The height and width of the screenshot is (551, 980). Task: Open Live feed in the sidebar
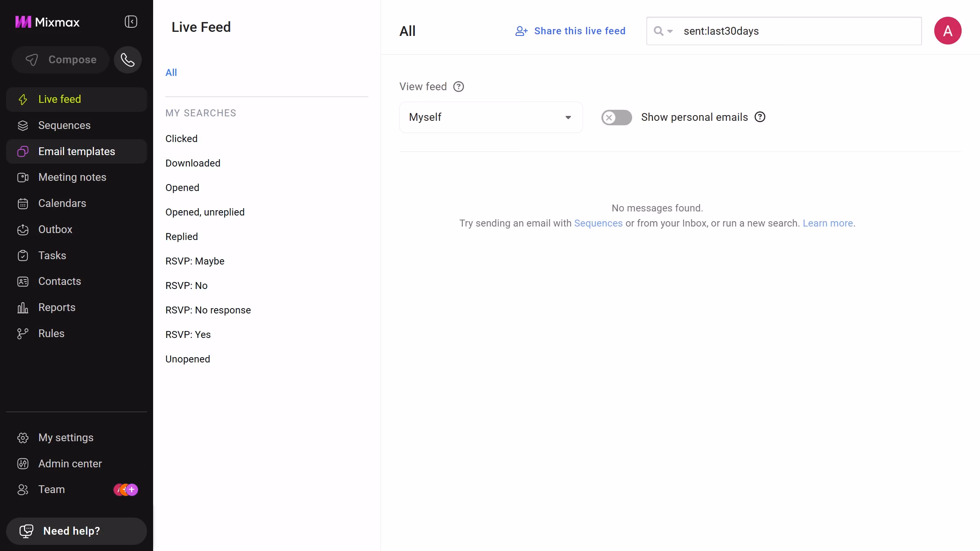coord(77,100)
